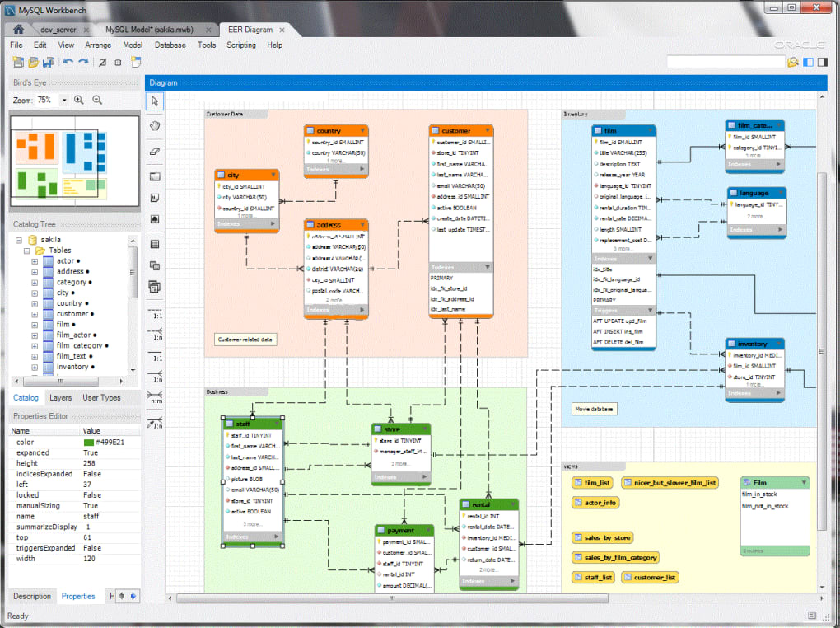The image size is (840, 628).
Task: Click the height property value 258
Action: coord(89,464)
